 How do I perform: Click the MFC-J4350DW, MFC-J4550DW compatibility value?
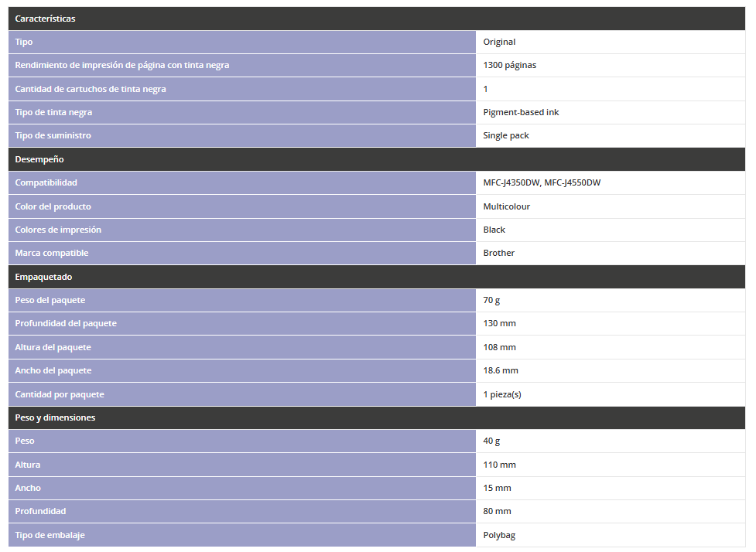(x=542, y=182)
